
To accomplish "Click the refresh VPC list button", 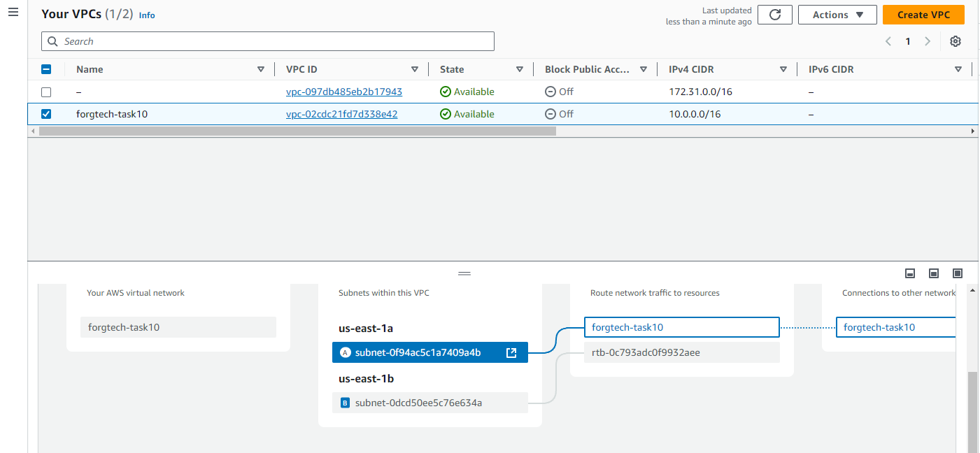I will pos(774,15).
